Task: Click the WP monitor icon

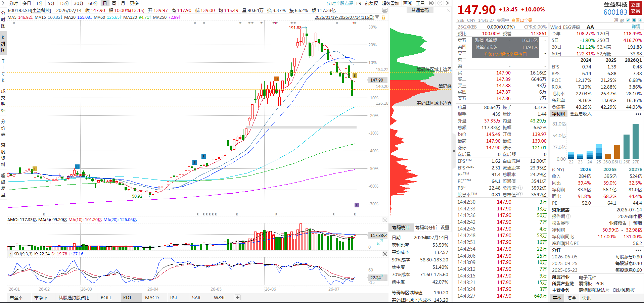Action: [385, 10]
